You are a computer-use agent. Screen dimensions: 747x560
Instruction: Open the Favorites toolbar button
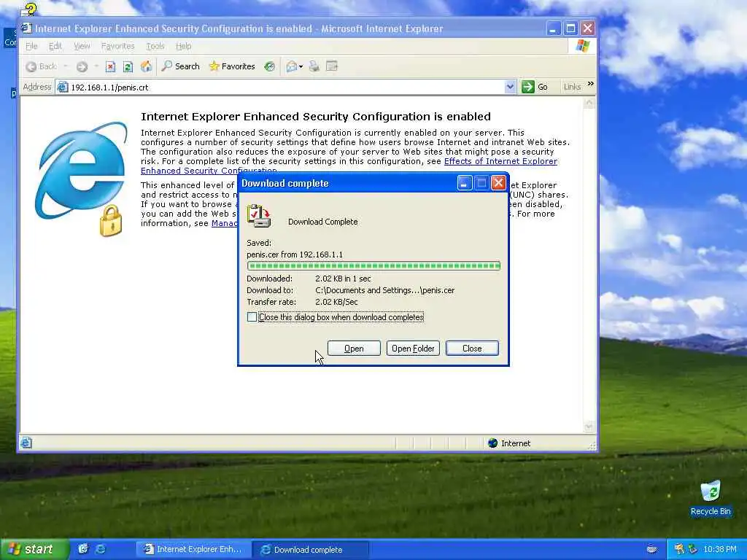[x=232, y=66]
